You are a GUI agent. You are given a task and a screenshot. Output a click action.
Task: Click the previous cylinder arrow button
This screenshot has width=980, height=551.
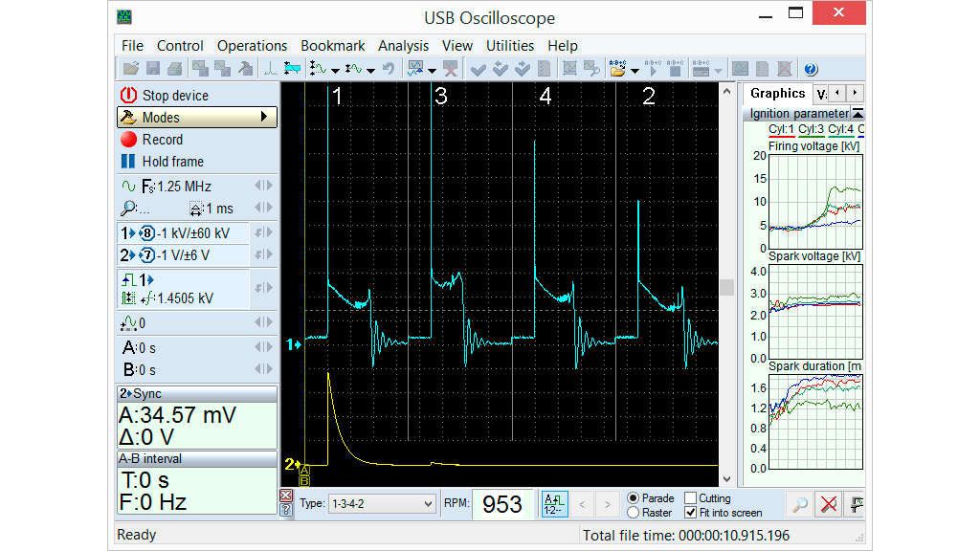click(582, 504)
